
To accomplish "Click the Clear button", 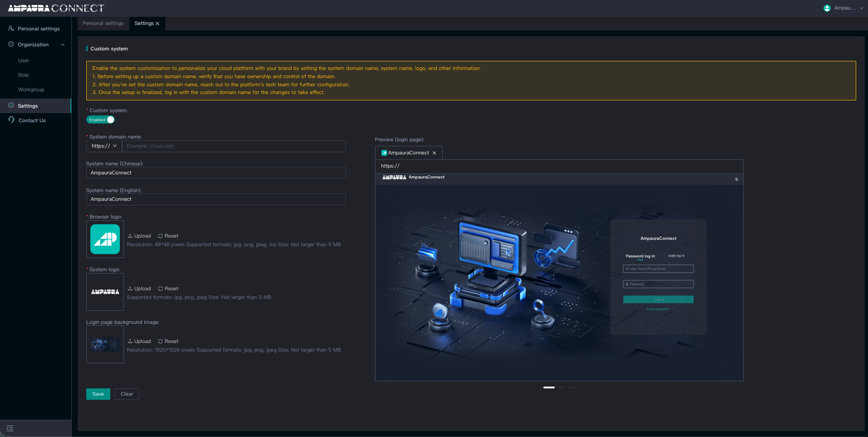I will 127,394.
